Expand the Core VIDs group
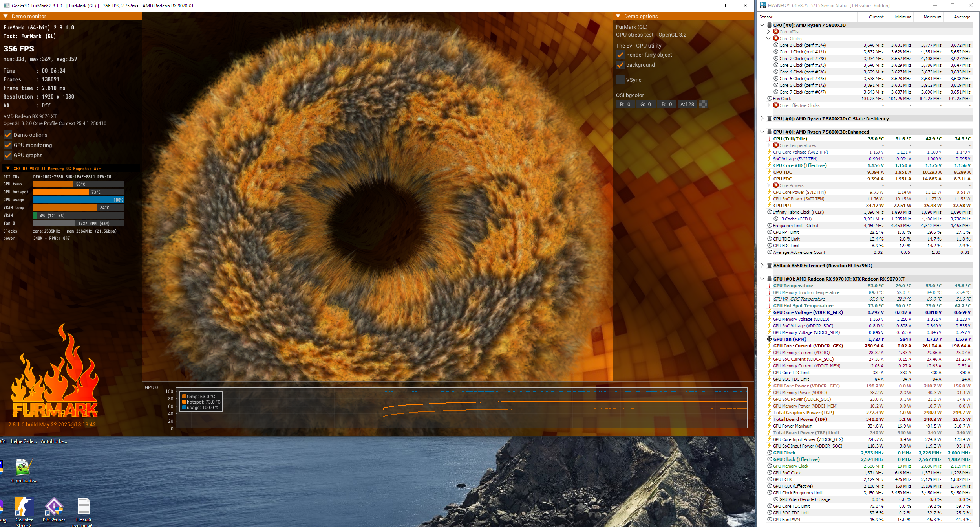 768,32
